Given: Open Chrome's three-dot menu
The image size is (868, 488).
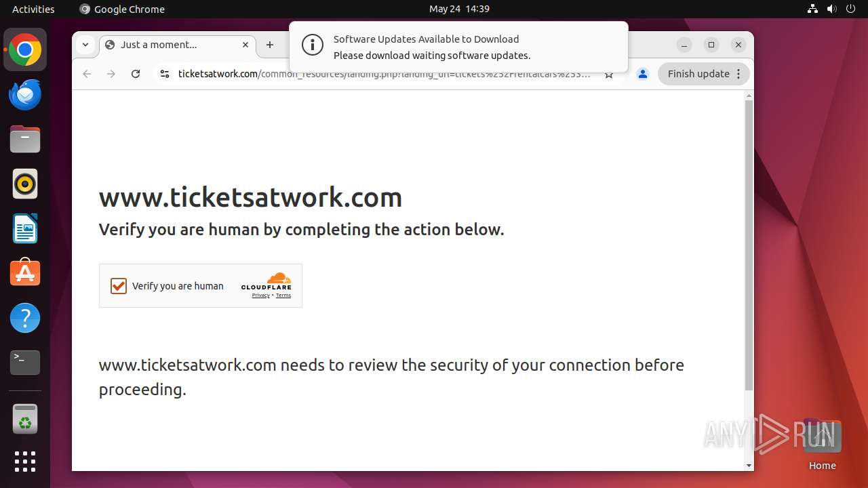Looking at the screenshot, I should coord(739,74).
